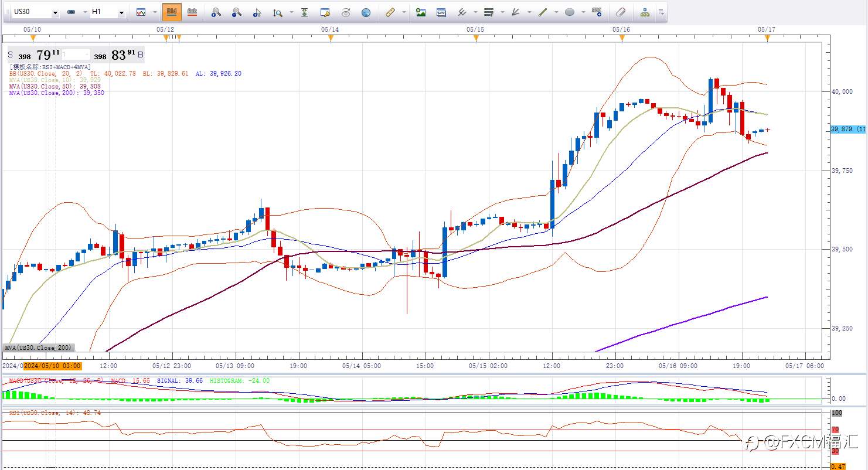
Task: Toggle the Ask price display button
Action: (x=192, y=12)
